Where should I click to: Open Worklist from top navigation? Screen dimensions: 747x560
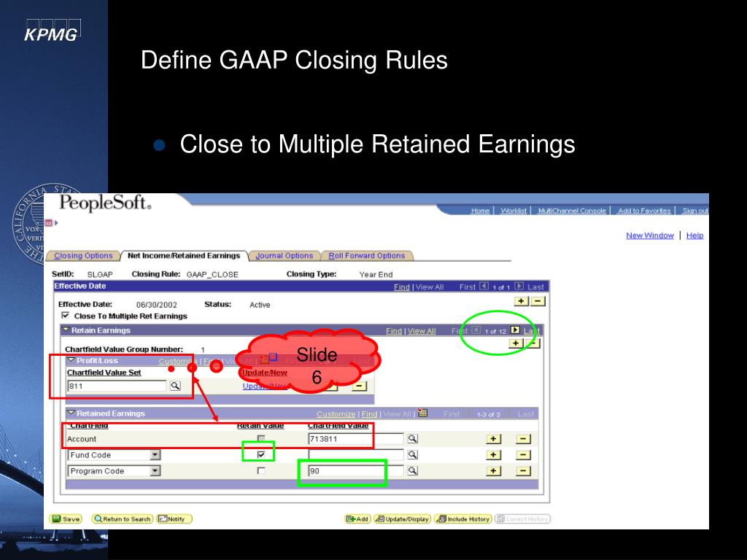coord(514,211)
